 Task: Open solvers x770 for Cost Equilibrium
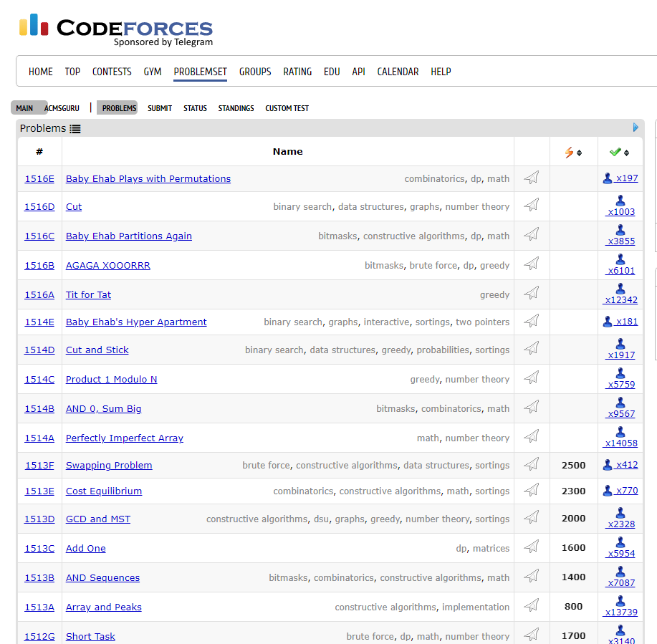pos(620,491)
